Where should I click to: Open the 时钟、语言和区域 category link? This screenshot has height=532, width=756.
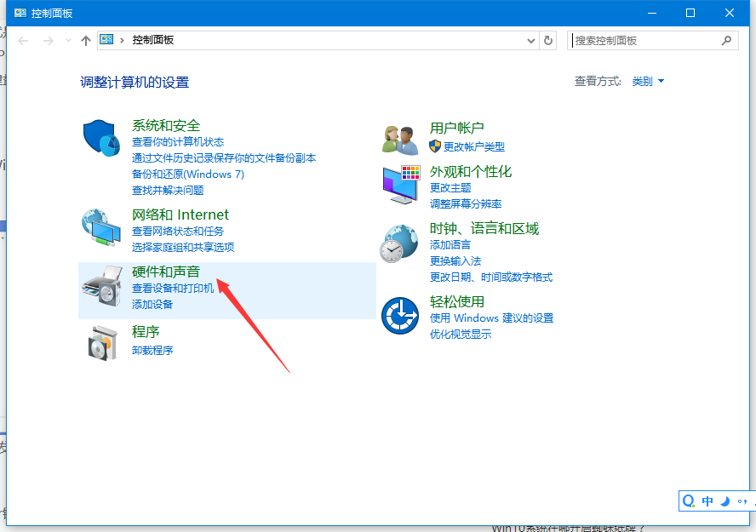point(484,228)
